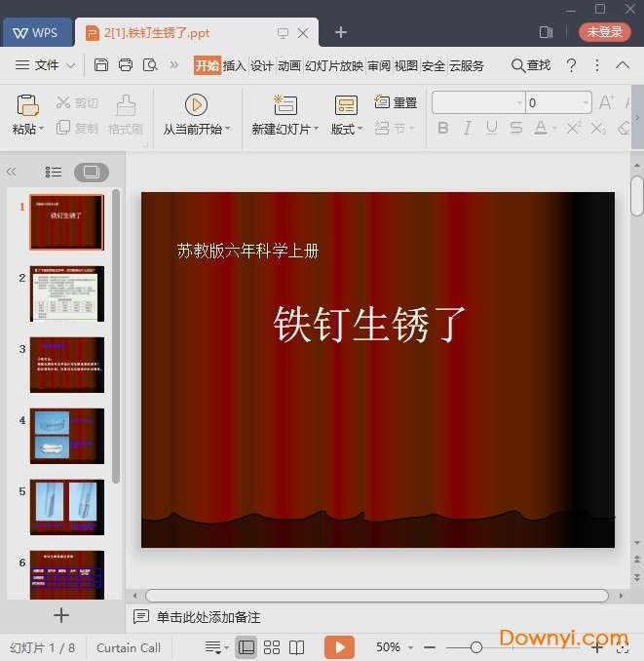Add new slide plus below thumbnails
The height and width of the screenshot is (661, 644).
coord(61,615)
